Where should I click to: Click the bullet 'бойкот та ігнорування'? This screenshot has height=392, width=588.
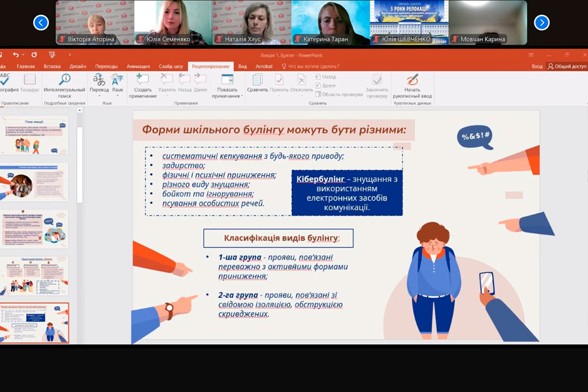point(208,194)
